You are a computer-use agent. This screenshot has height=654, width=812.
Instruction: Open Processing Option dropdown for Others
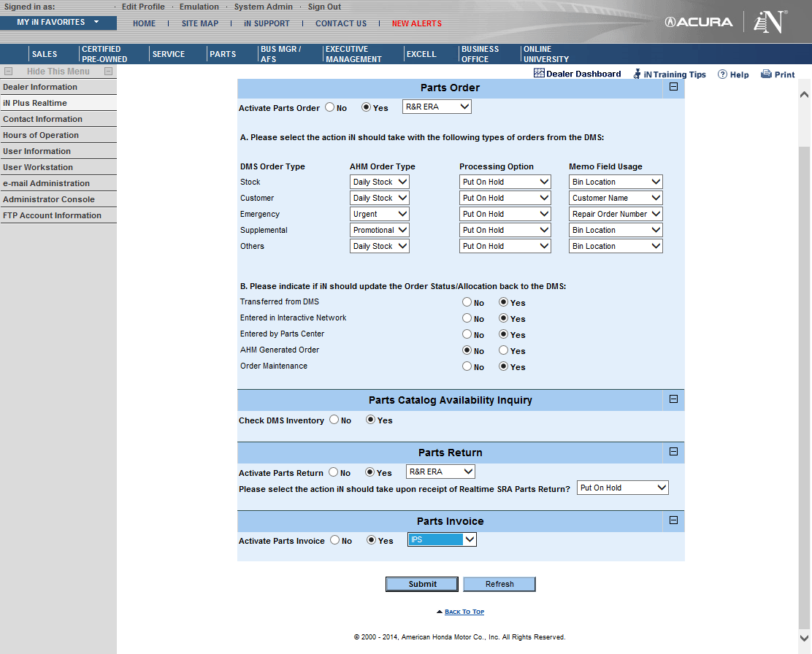pos(505,246)
